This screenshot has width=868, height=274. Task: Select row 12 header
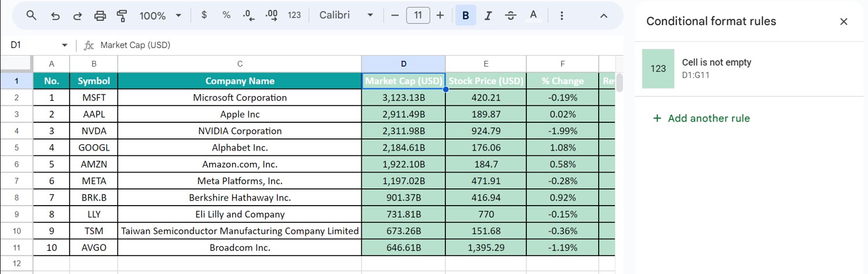16,264
